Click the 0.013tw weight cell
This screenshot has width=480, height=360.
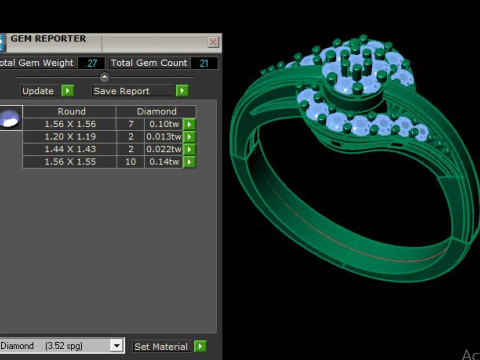click(164, 137)
